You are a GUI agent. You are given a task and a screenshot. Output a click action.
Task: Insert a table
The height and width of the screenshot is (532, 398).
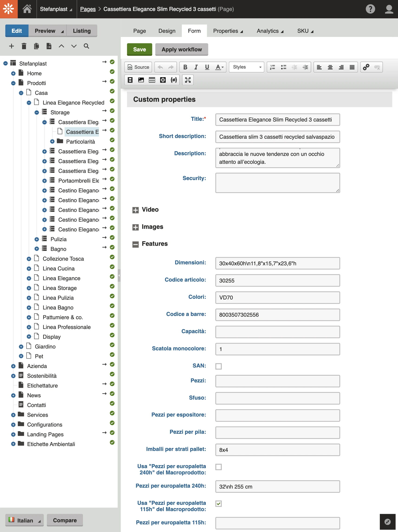pyautogui.click(x=152, y=80)
